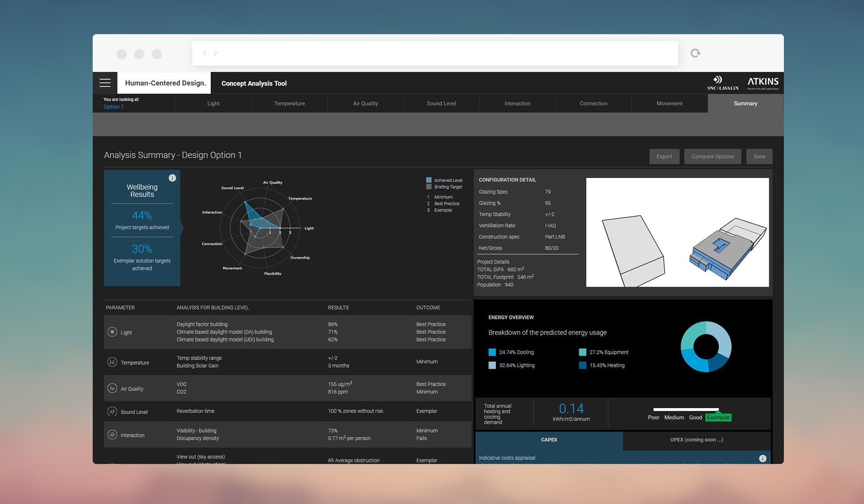Click the indicative costs info icon
This screenshot has width=864, height=504.
click(762, 458)
